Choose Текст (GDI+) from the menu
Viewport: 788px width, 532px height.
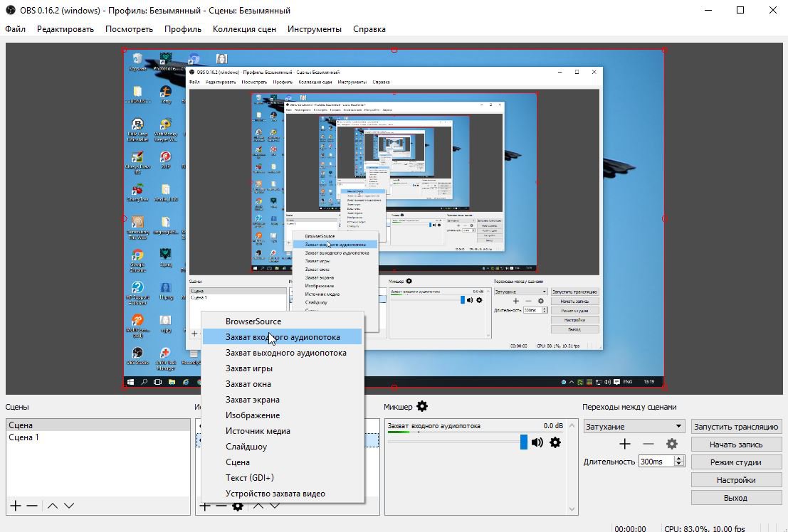[283, 477]
